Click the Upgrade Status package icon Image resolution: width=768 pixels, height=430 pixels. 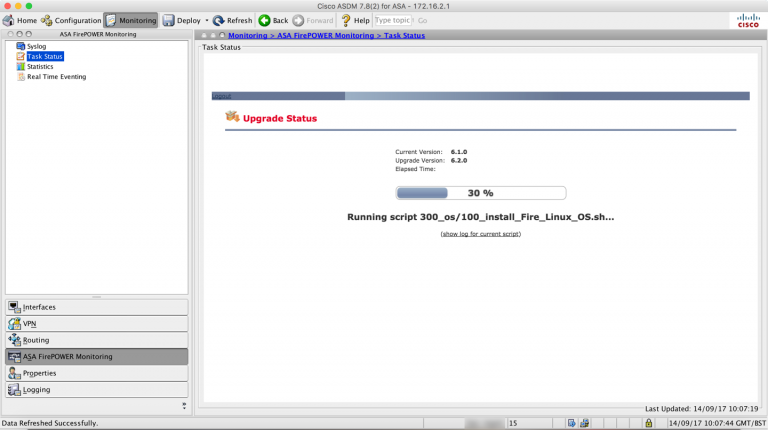(232, 117)
